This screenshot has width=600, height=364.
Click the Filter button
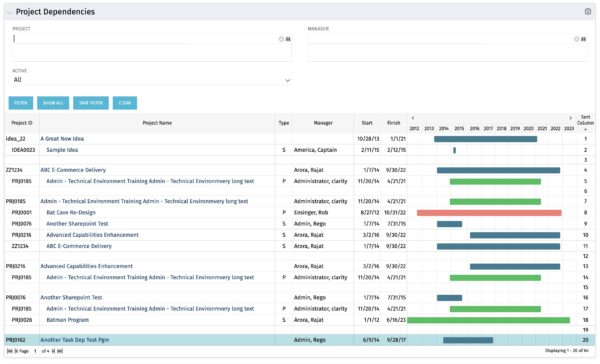coord(21,103)
